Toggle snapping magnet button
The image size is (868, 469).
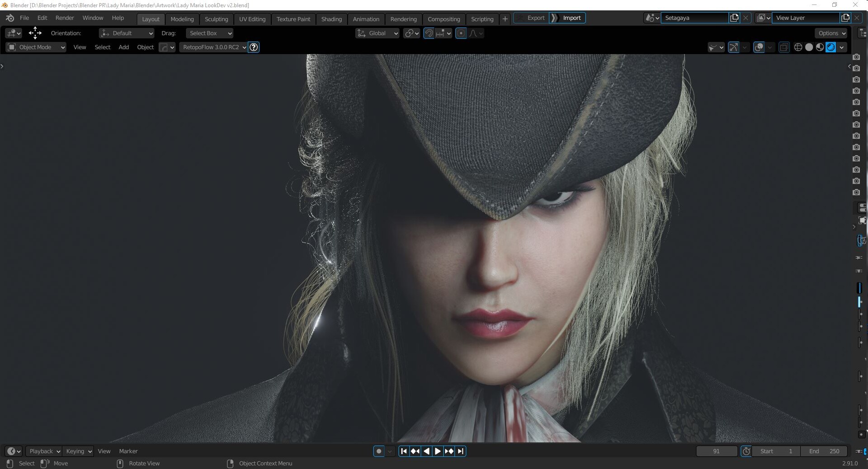(x=429, y=33)
